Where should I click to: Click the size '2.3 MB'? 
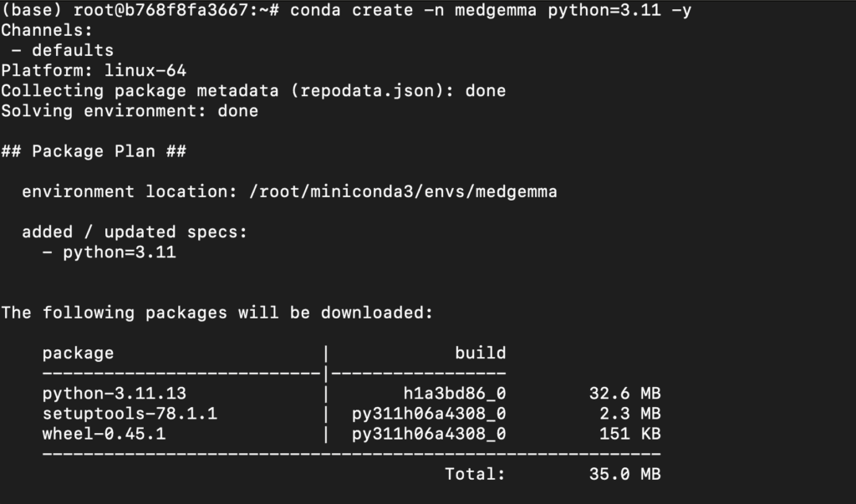[x=630, y=414]
